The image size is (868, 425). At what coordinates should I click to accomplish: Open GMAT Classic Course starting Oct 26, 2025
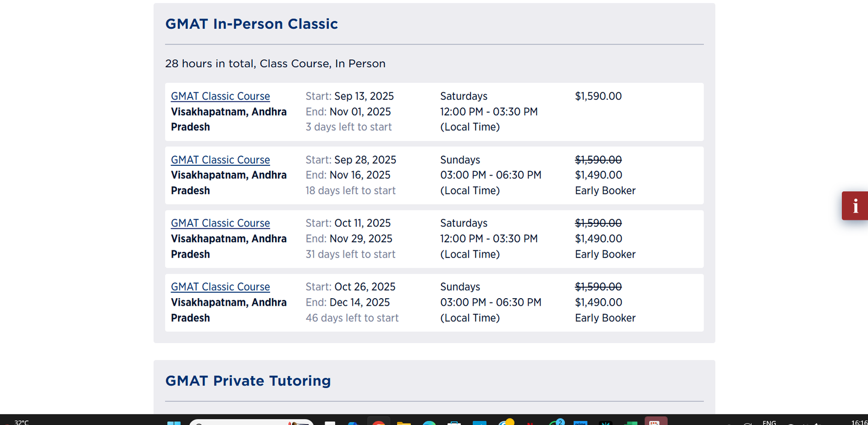tap(220, 287)
